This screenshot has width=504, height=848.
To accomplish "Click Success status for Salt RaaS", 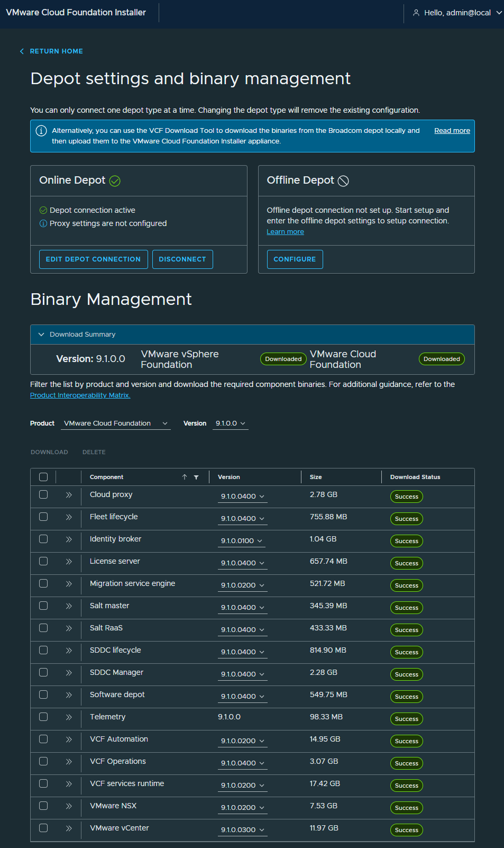I will click(407, 630).
